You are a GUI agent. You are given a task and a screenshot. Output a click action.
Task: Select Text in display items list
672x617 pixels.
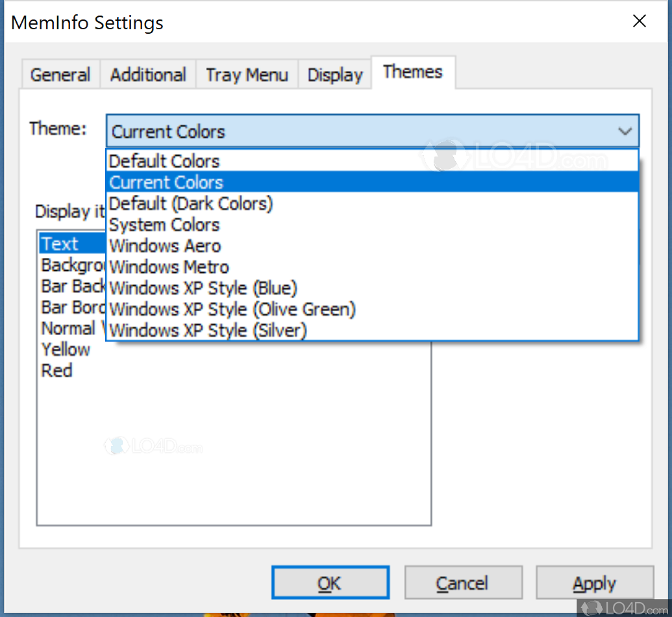coord(60,244)
